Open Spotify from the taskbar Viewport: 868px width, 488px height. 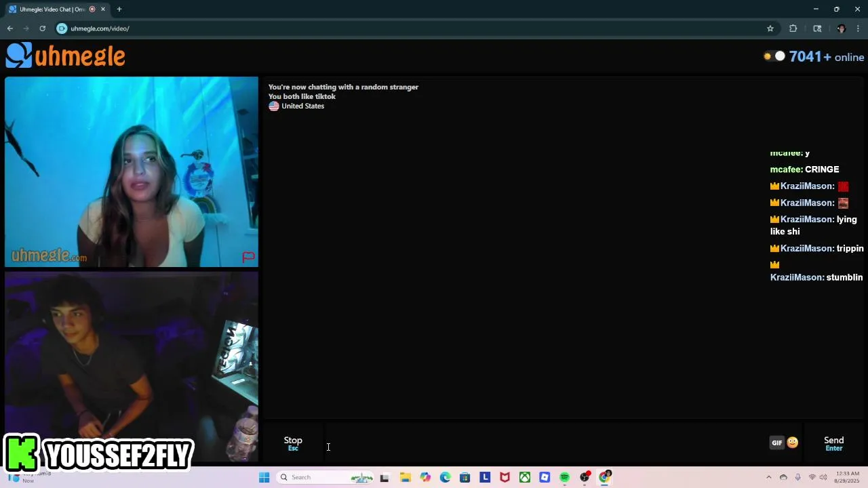click(x=565, y=477)
